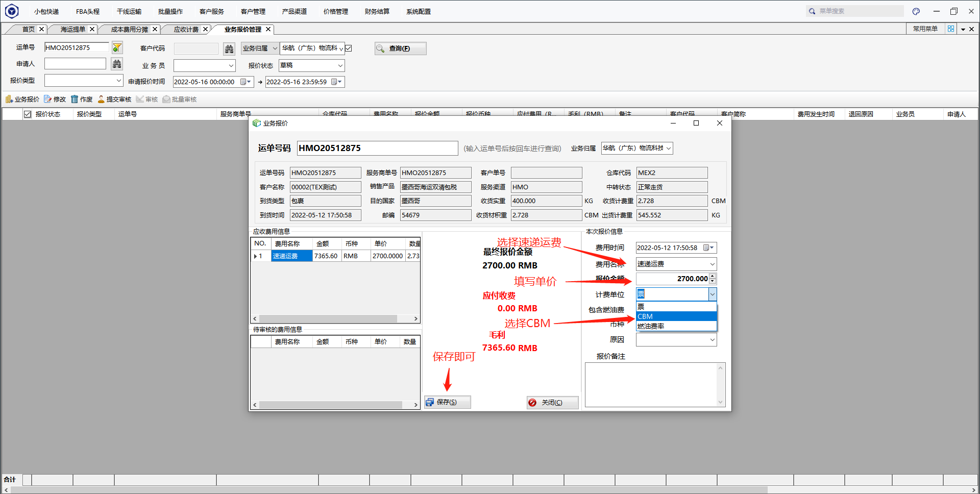980x494 pixels.
Task: Close the 首页 tab with its X
Action: [x=42, y=29]
